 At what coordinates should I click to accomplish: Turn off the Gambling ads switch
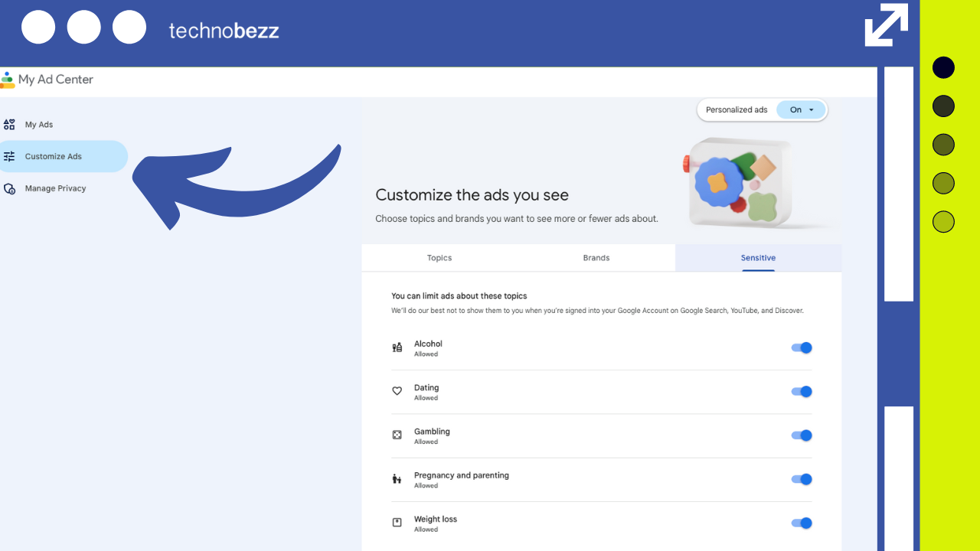801,435
